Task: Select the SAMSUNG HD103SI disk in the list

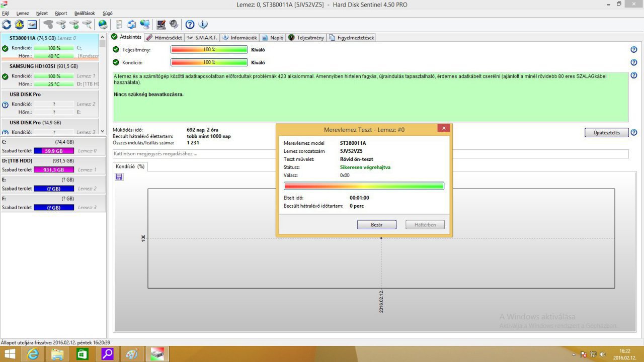Action: tap(50, 75)
